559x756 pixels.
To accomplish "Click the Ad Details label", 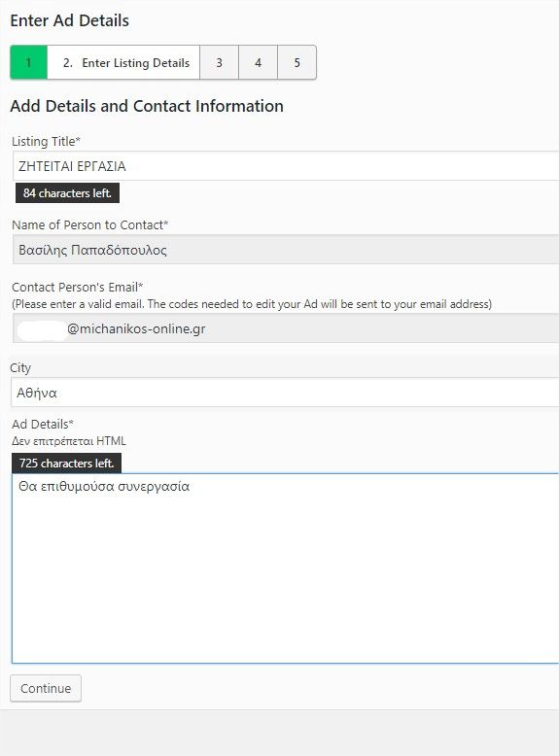I will (x=43, y=425).
